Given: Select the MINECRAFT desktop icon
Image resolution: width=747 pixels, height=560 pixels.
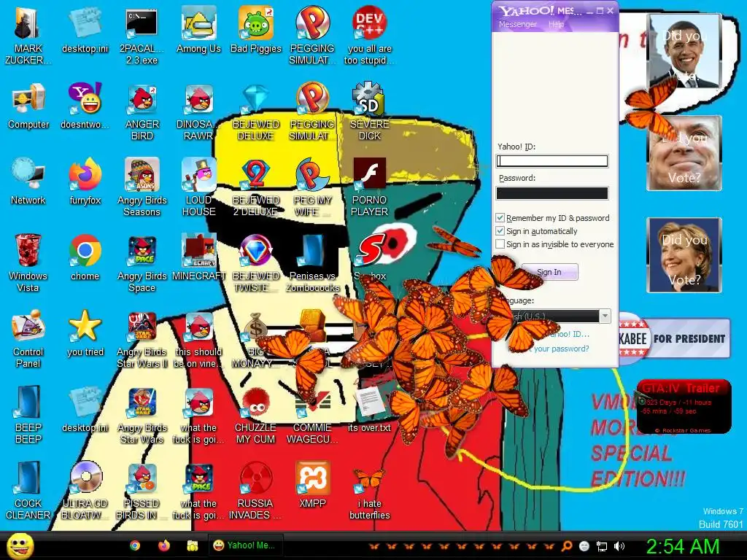Looking at the screenshot, I should 198,257.
